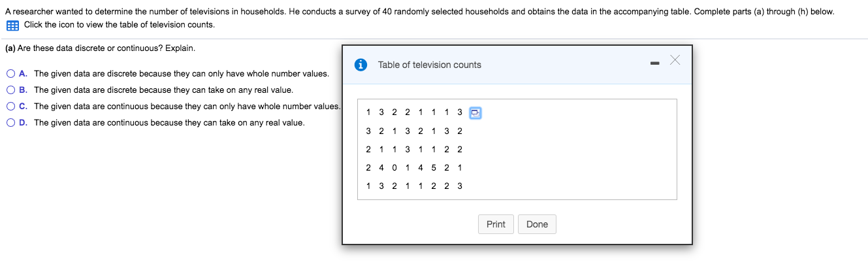Click the copy data icon beside first row

pos(475,112)
